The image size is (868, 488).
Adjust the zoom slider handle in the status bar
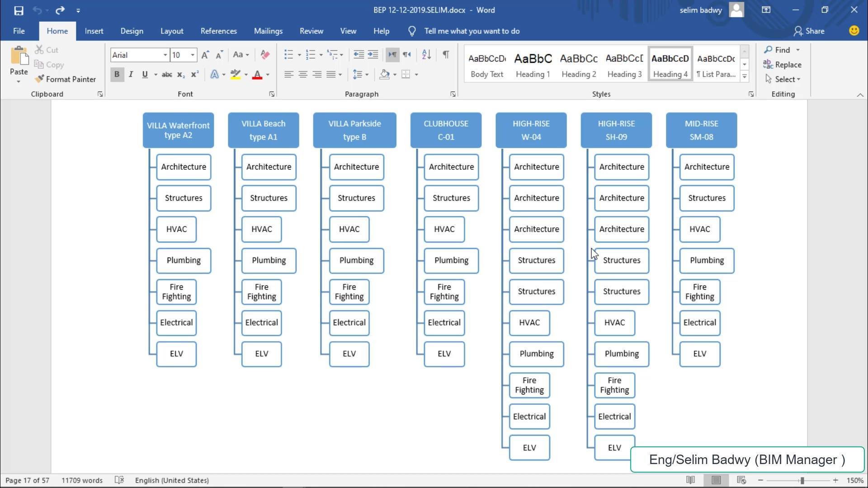[x=802, y=480]
